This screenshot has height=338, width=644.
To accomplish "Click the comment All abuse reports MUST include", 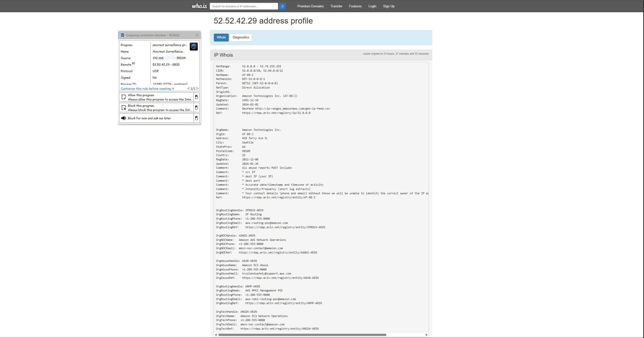I will (x=267, y=168).
